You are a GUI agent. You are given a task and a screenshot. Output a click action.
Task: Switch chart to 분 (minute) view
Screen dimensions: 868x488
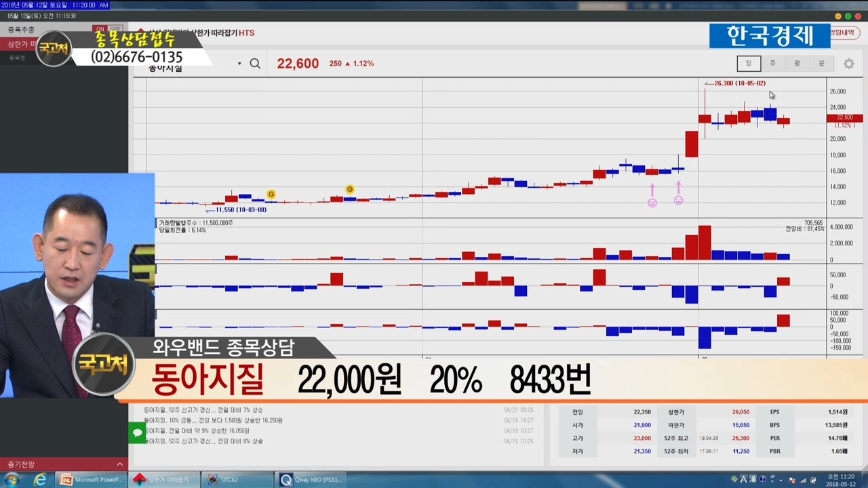(821, 64)
